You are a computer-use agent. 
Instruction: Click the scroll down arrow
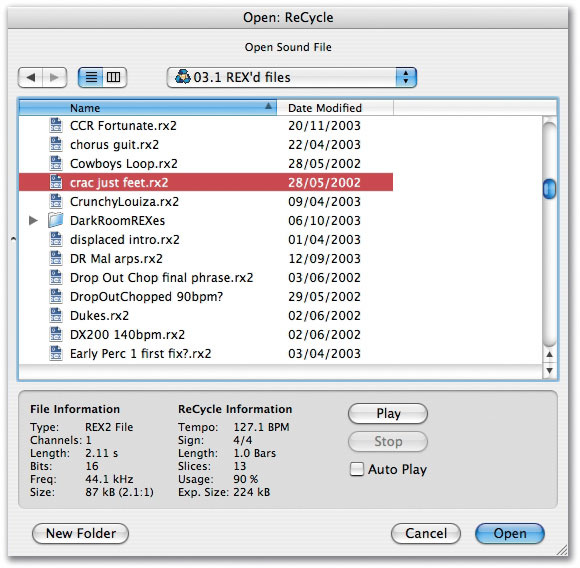550,371
